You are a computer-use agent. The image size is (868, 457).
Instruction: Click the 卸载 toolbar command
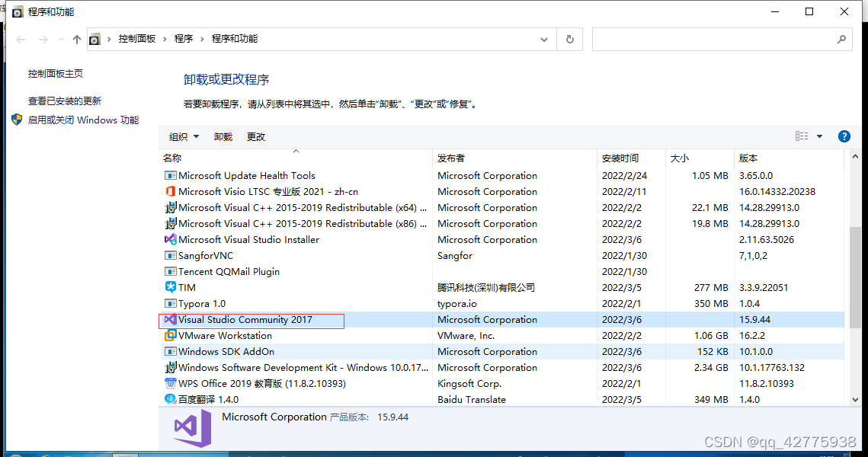pos(223,136)
